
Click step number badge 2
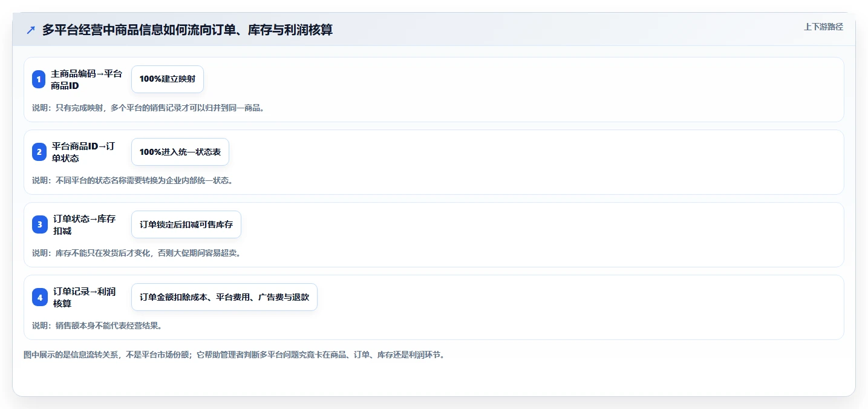coord(39,152)
